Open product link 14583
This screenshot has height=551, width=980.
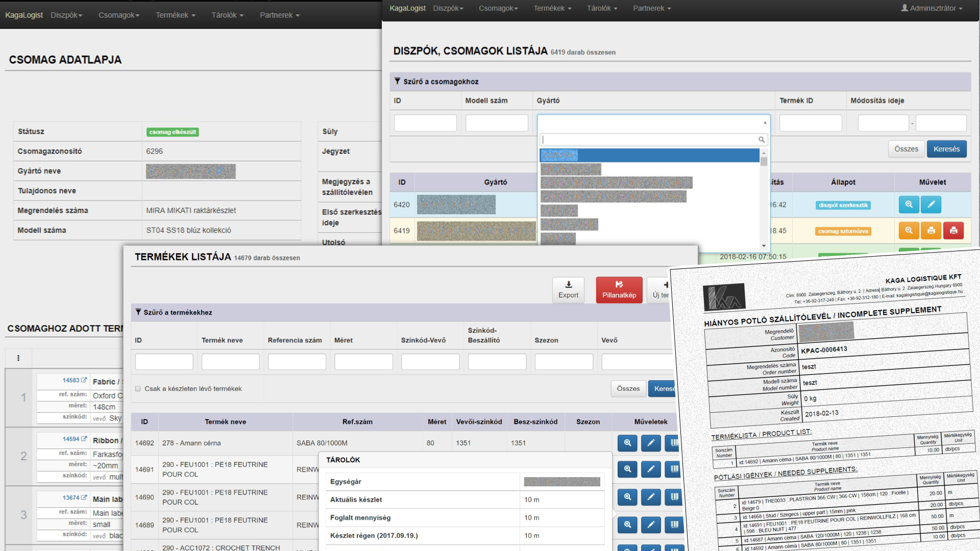[x=75, y=380]
